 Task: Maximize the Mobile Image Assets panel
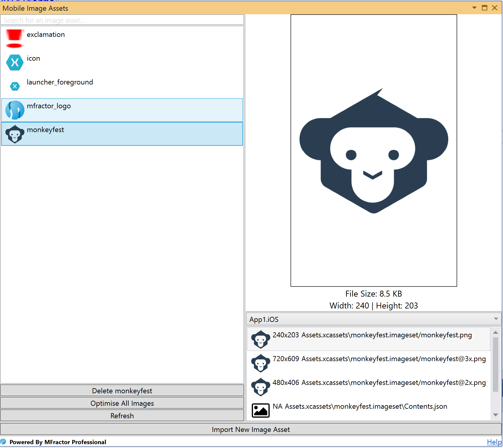tap(485, 8)
